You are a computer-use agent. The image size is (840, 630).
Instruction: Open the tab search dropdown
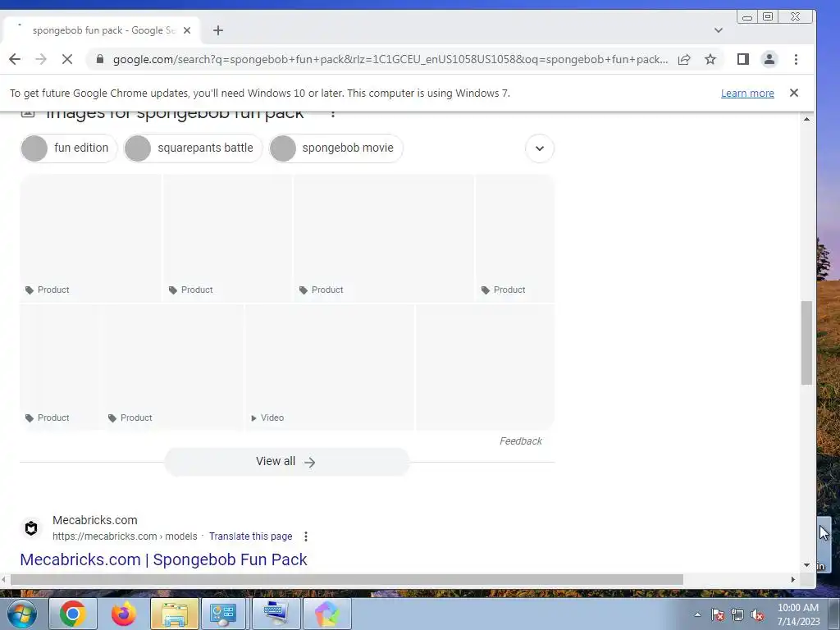click(719, 30)
